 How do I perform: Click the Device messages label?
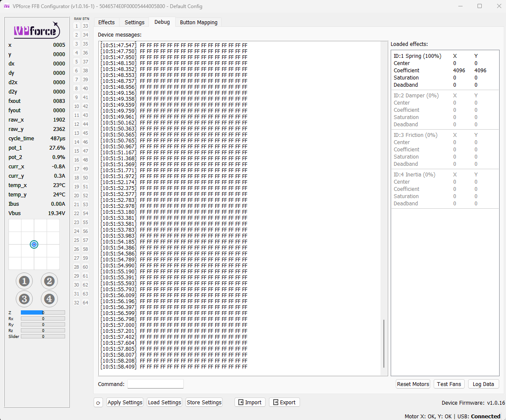pos(120,34)
